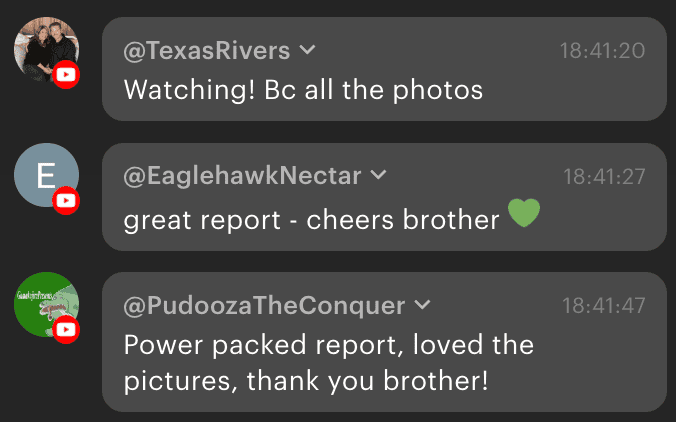676x422 pixels.
Task: Expand the chevron next to @EaglehawkNectar
Action: pos(378,176)
